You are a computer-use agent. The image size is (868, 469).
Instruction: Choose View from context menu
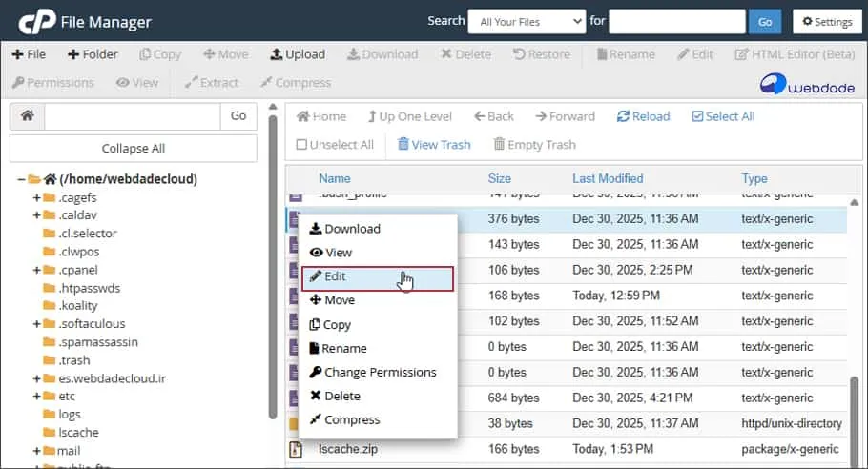(x=378, y=253)
